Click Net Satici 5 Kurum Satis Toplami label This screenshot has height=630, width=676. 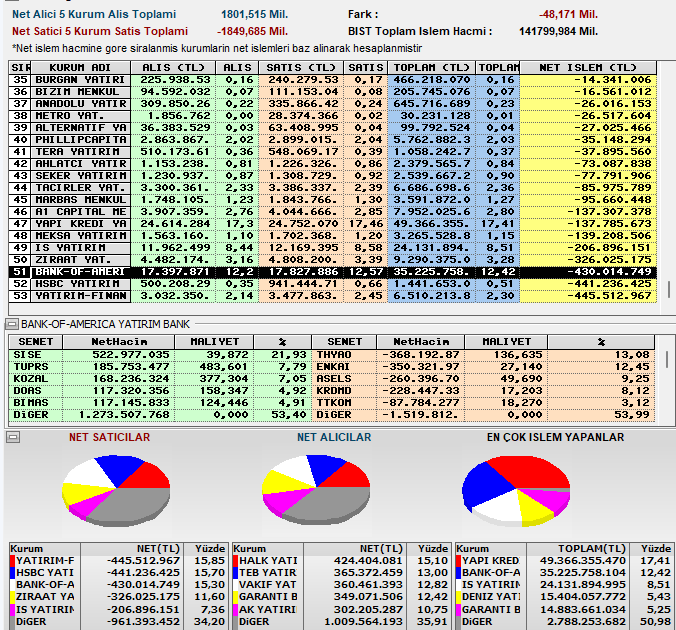(x=100, y=31)
